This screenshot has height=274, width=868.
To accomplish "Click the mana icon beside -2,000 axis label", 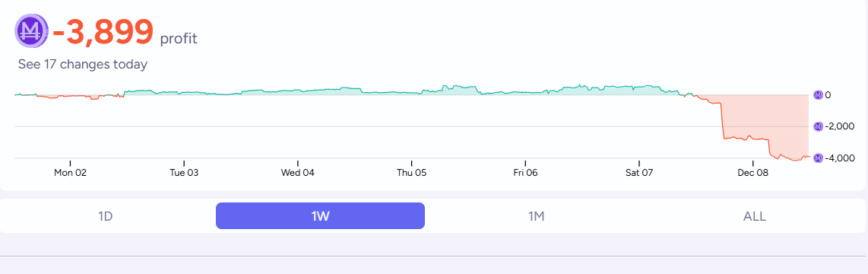I will click(818, 127).
